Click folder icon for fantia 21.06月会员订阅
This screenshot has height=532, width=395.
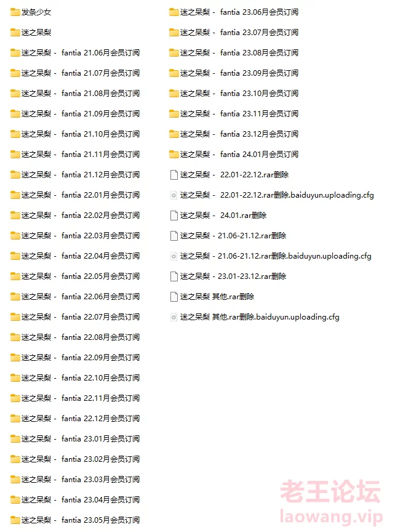point(15,53)
